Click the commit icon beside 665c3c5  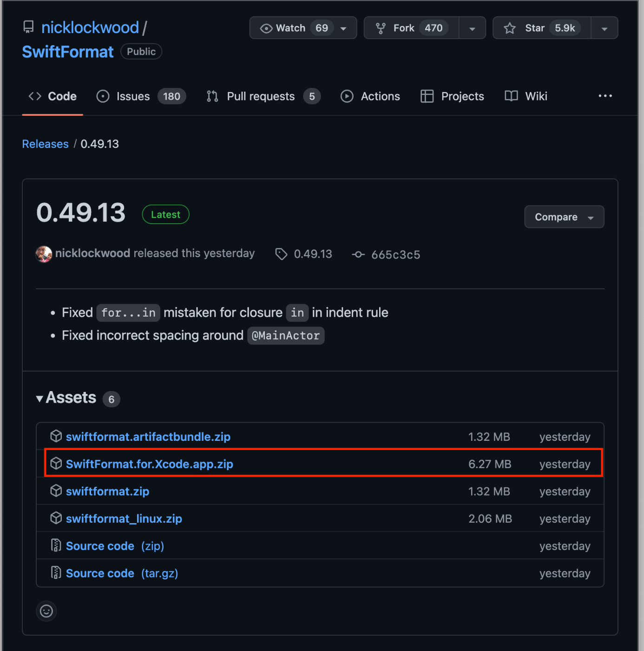(x=358, y=254)
